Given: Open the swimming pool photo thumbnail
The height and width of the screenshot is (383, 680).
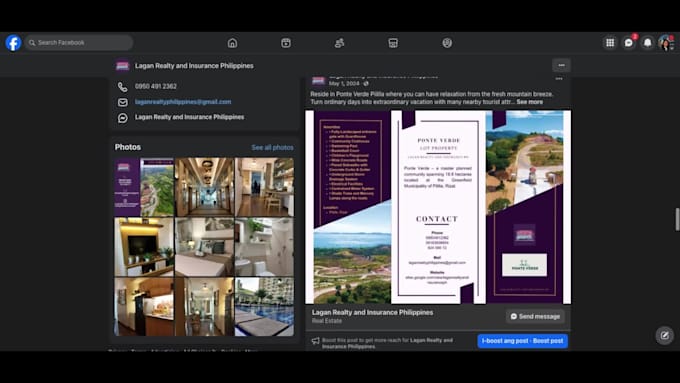Looking at the screenshot, I should [x=265, y=307].
